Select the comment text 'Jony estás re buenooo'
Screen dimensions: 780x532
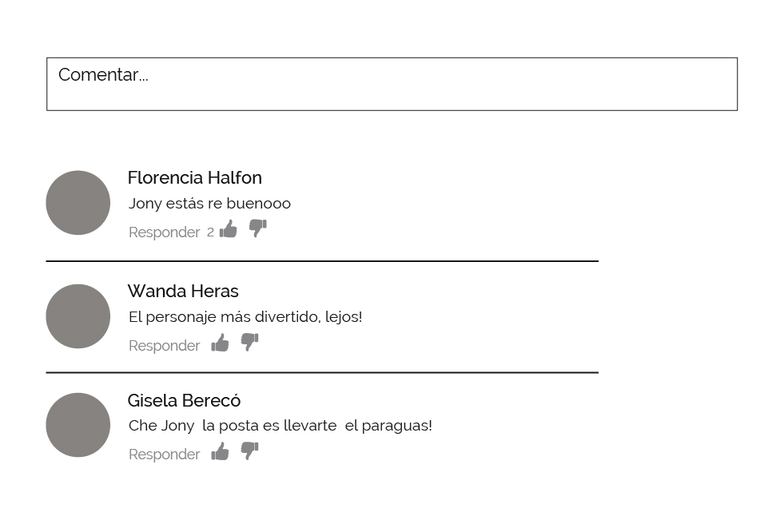pyautogui.click(x=209, y=204)
